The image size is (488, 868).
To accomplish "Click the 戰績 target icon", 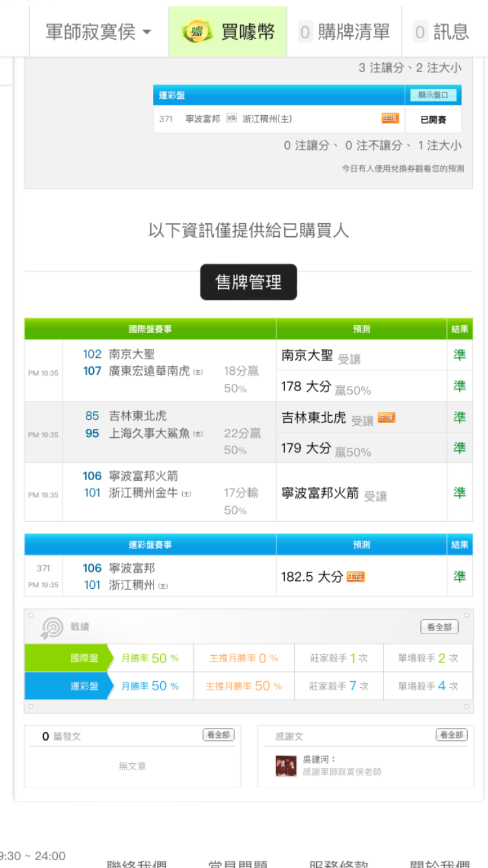I will click(x=51, y=627).
